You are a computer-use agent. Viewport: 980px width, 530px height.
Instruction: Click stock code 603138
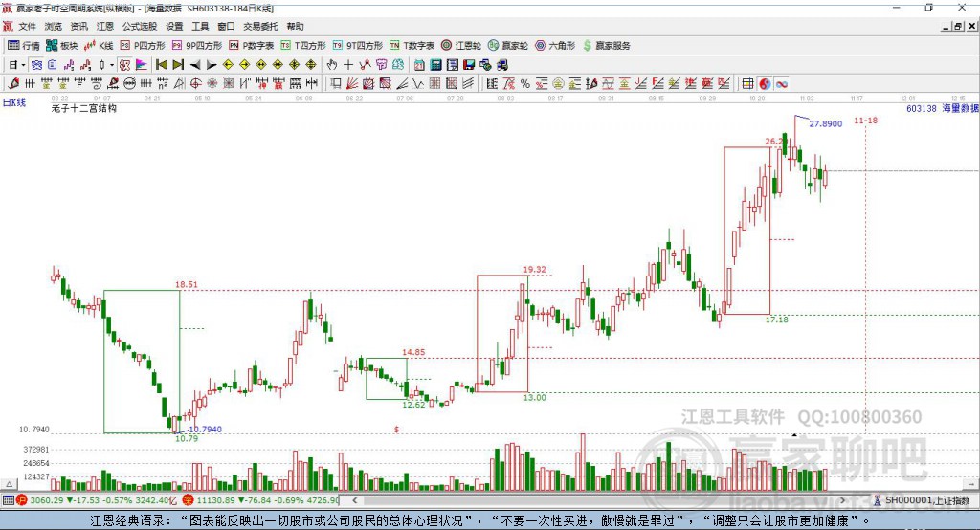(x=922, y=108)
